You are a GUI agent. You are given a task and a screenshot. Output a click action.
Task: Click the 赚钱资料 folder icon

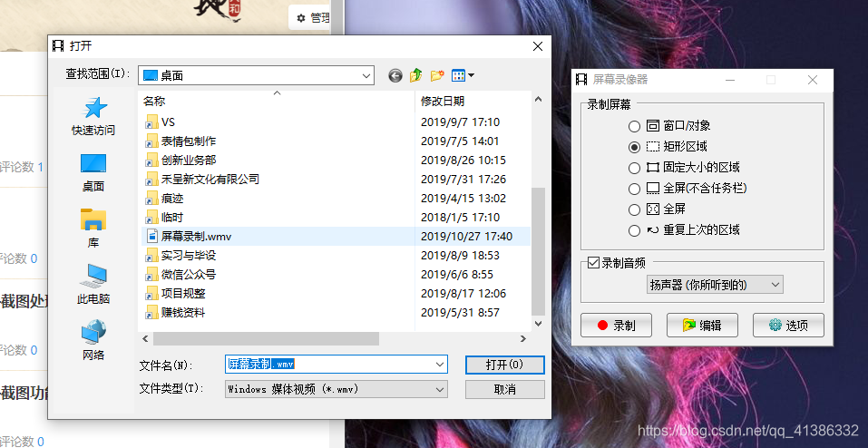(x=151, y=313)
